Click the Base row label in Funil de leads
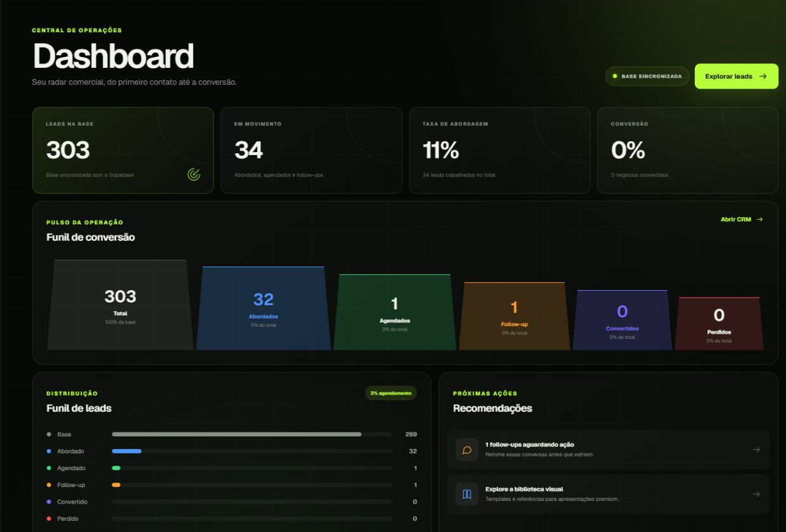The width and height of the screenshot is (786, 532). (x=64, y=434)
